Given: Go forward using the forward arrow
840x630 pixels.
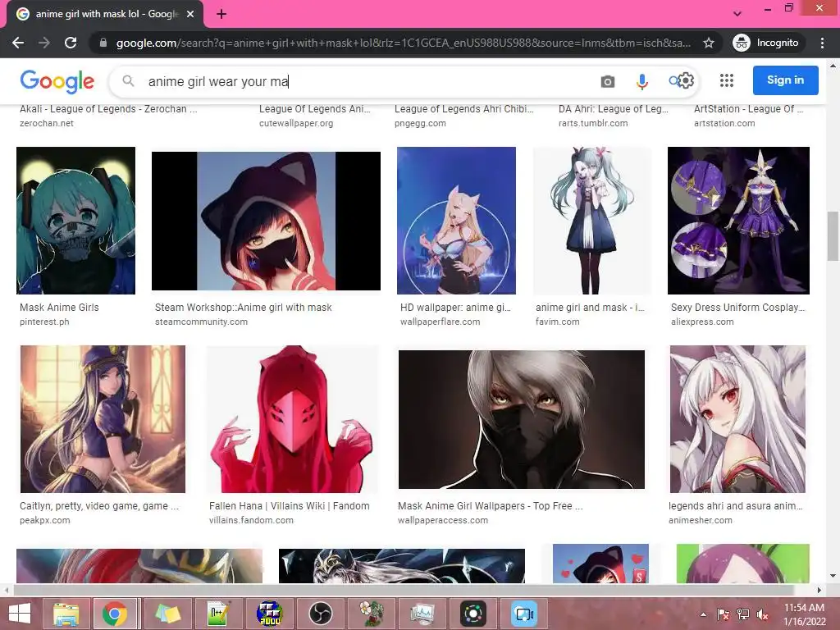Looking at the screenshot, I should coord(44,43).
